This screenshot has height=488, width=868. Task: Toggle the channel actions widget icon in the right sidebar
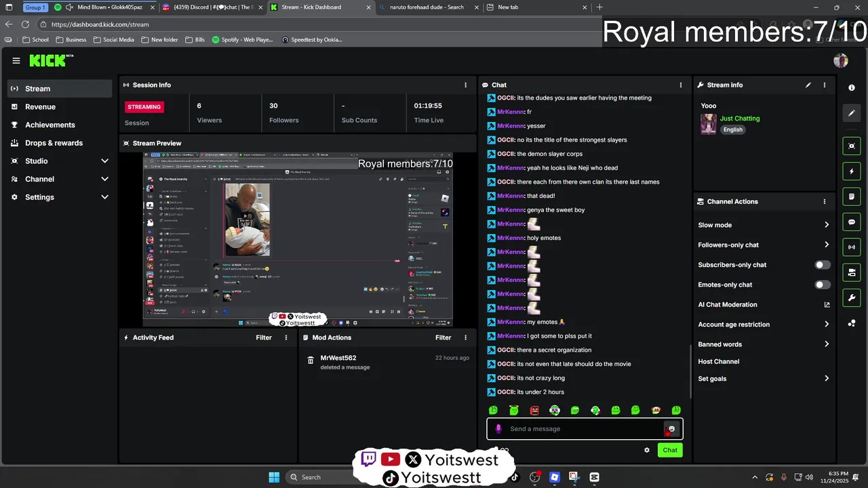[x=852, y=272]
